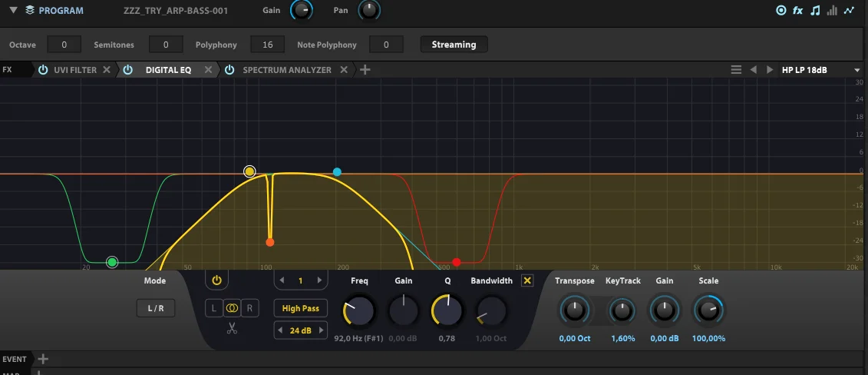
Task: Open the fx view icon
Action: 797,10
